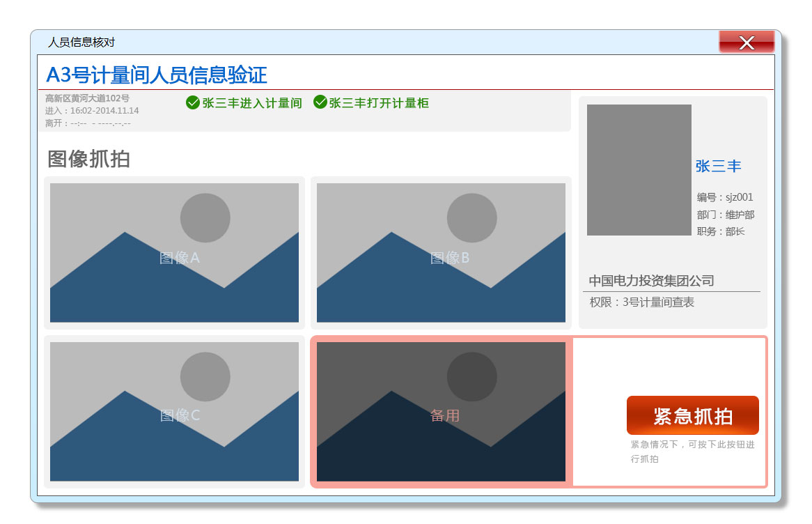Click the 职务:部长 position line
This screenshot has width=812, height=524.
click(720, 231)
